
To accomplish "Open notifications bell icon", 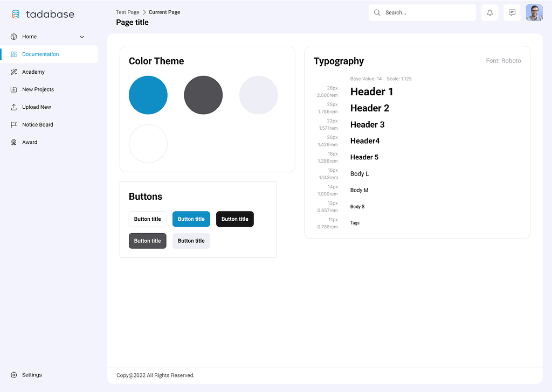I will click(489, 13).
